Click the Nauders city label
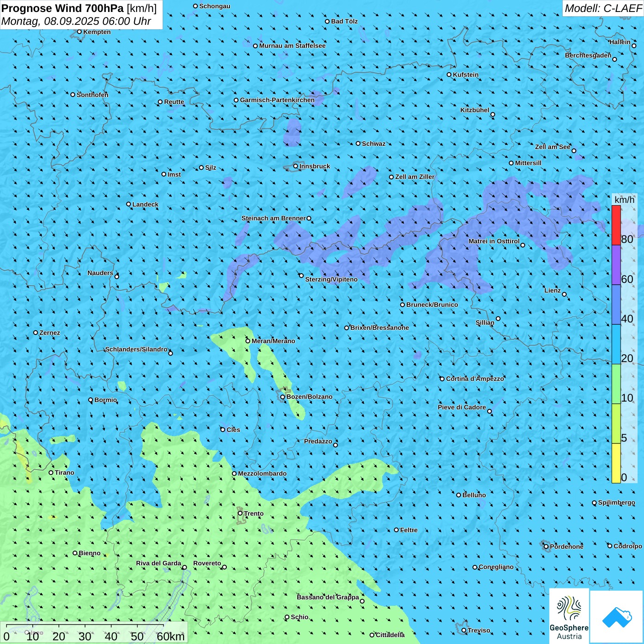Screen dimensions: 644x644 pyautogui.click(x=100, y=273)
